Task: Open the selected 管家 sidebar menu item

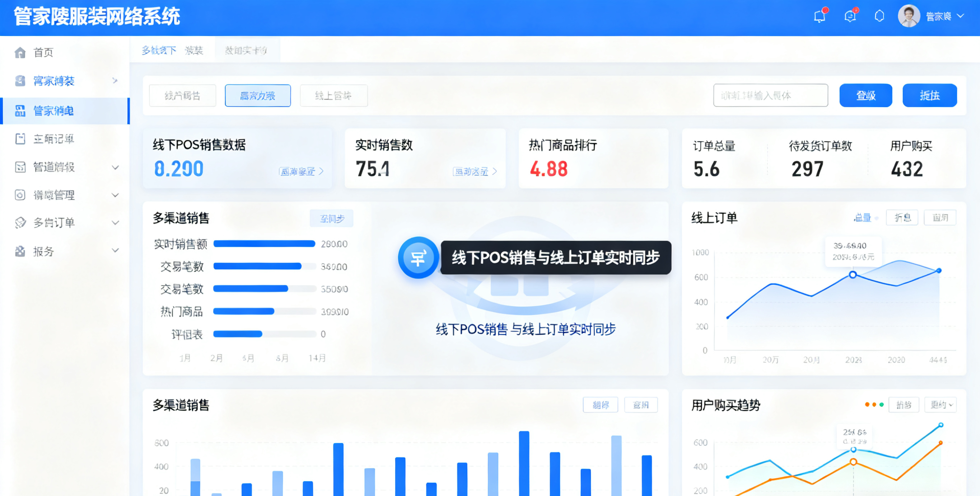Action: (53, 111)
